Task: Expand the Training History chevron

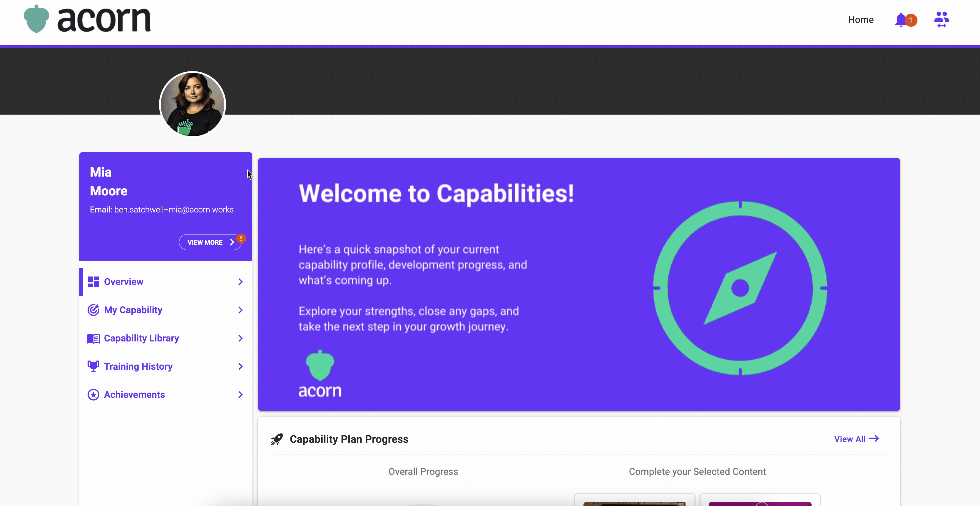Action: (240, 366)
